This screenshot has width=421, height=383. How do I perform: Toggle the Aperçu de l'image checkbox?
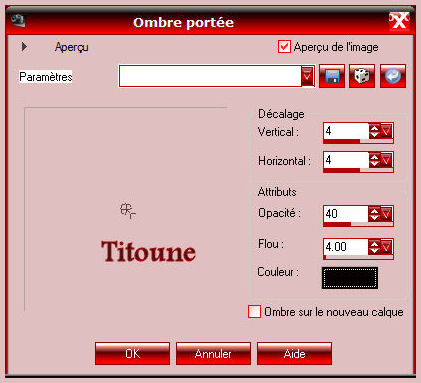pos(284,47)
